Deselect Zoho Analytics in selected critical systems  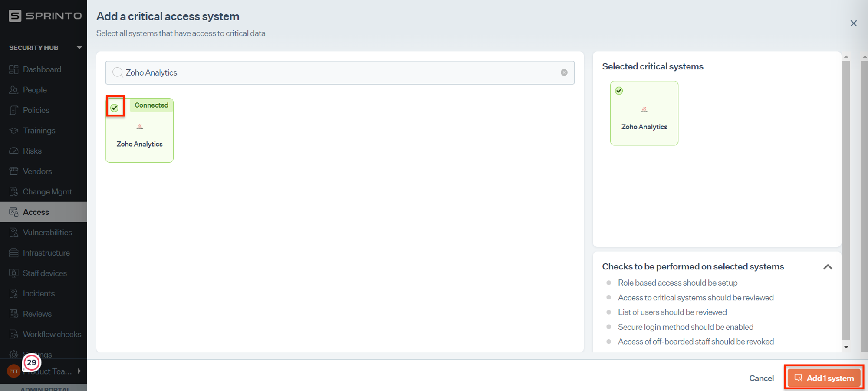619,91
